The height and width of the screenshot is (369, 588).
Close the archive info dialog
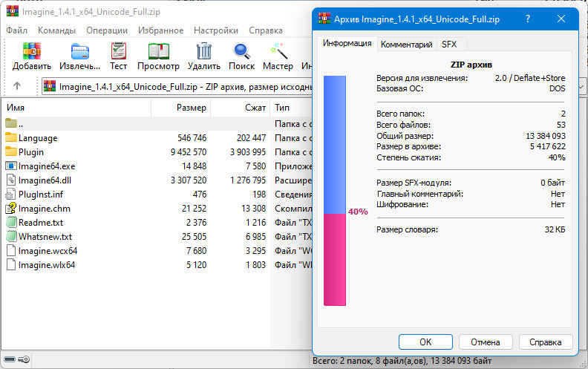[561, 19]
